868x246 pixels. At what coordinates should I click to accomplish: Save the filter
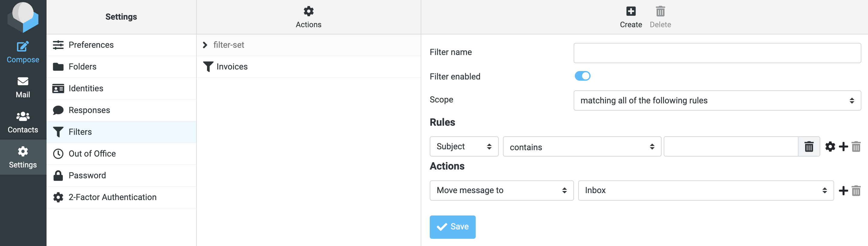coord(452,227)
